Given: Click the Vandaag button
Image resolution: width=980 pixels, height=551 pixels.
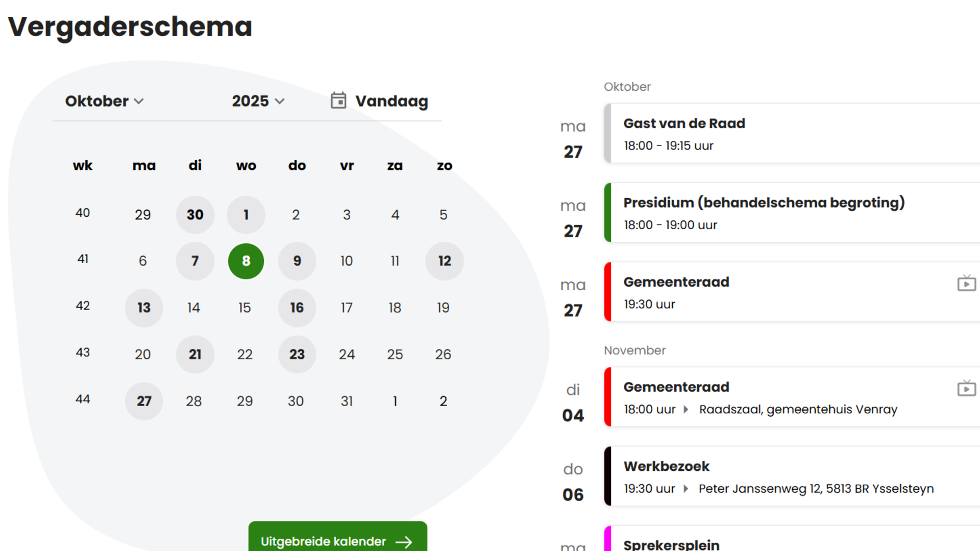Looking at the screenshot, I should [x=391, y=101].
